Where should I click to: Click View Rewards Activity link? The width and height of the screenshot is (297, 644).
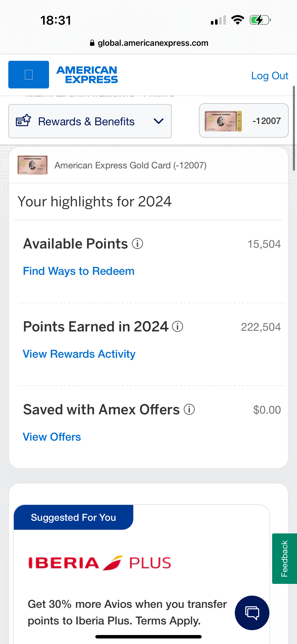tap(79, 354)
